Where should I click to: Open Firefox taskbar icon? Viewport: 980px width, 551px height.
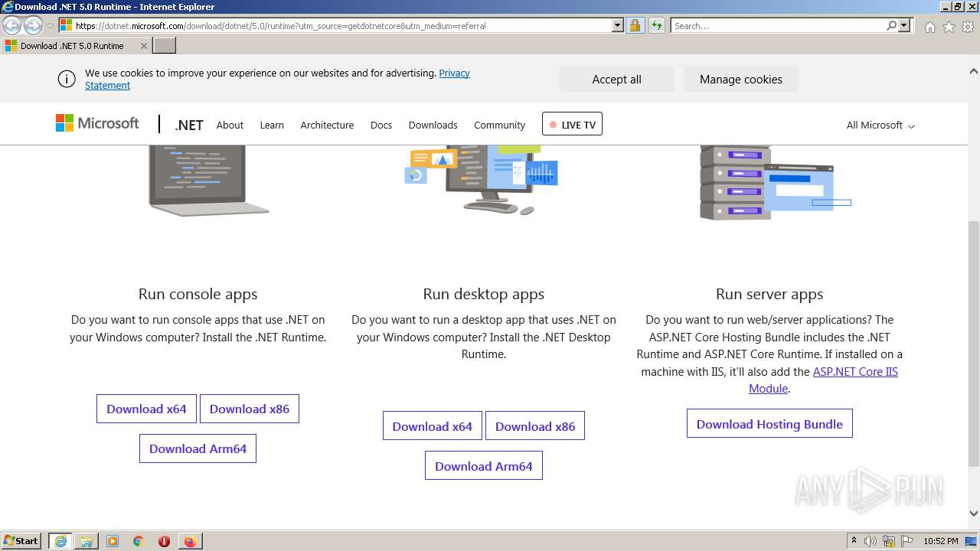coord(190,541)
